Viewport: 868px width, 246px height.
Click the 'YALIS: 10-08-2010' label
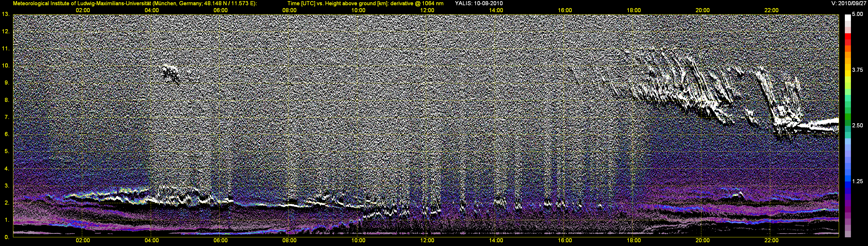pyautogui.click(x=479, y=3)
